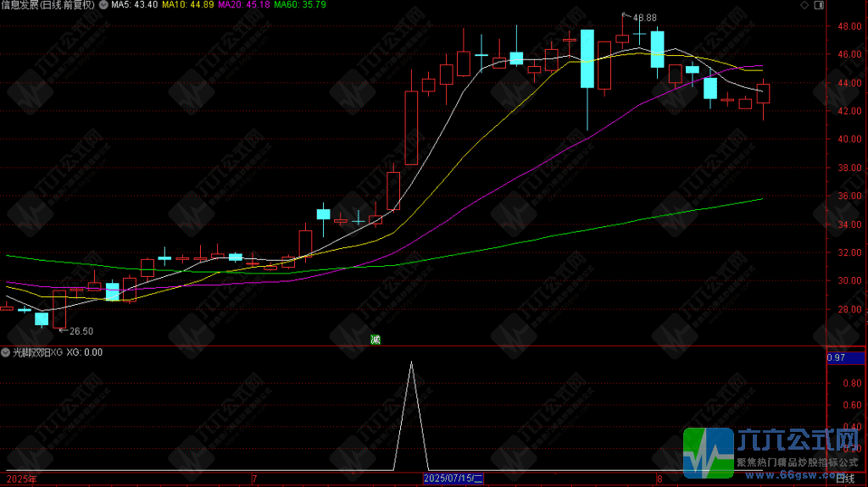Select the MA60: 35.79 label

pyautogui.click(x=300, y=5)
